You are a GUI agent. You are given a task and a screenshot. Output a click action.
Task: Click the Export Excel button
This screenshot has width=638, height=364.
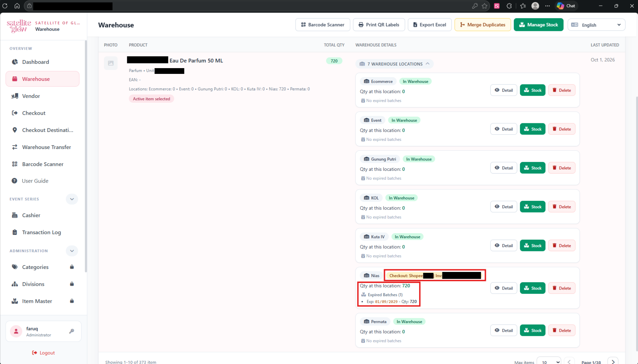tap(430, 25)
